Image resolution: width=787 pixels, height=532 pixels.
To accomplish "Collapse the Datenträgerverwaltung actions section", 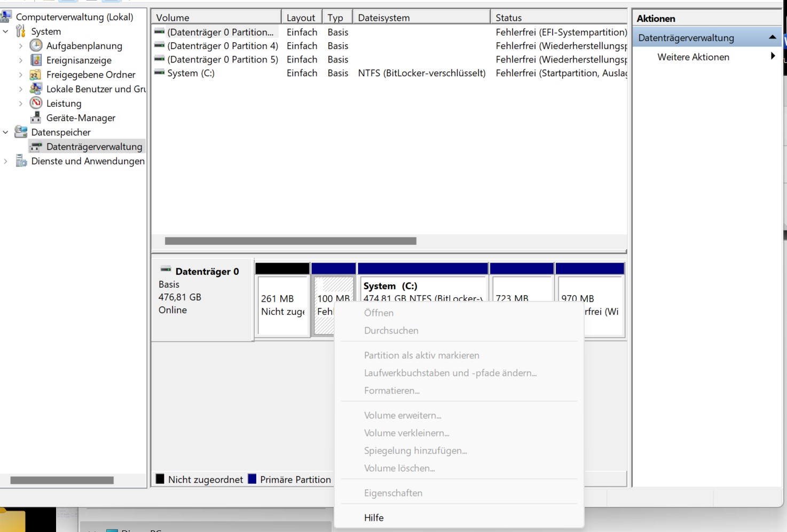I will click(x=772, y=37).
